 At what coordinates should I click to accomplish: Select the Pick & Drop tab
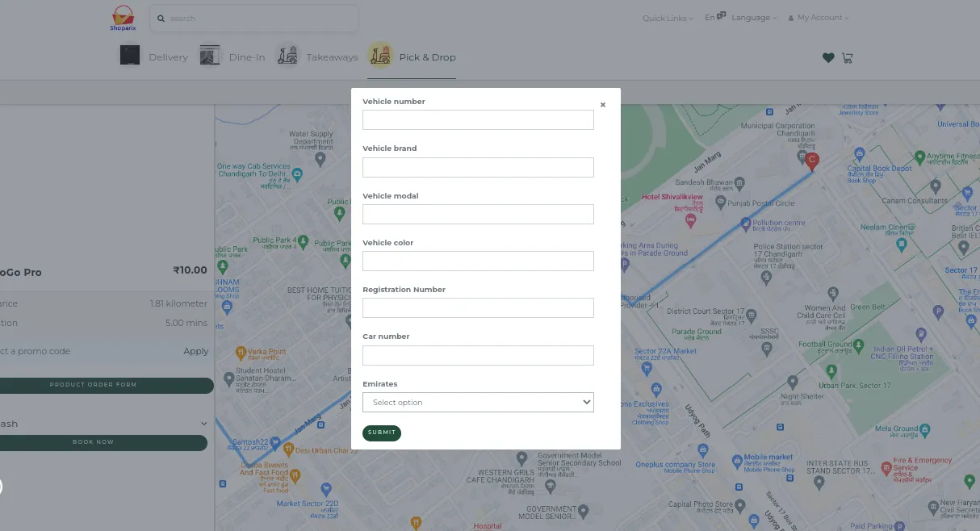(x=427, y=57)
